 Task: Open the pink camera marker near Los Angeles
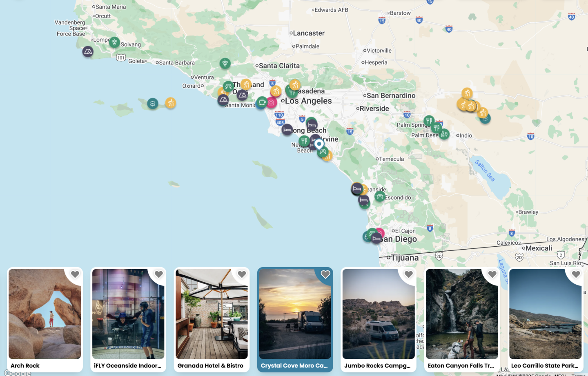click(271, 102)
